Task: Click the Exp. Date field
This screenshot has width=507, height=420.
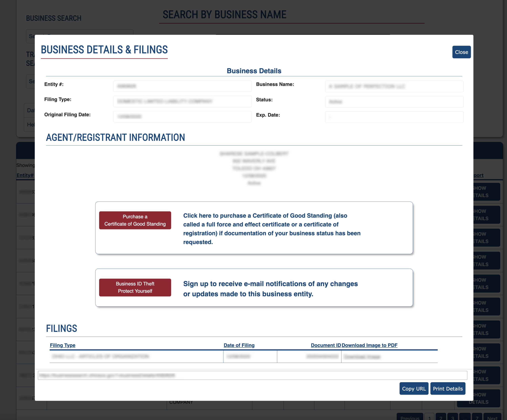Action: click(394, 117)
